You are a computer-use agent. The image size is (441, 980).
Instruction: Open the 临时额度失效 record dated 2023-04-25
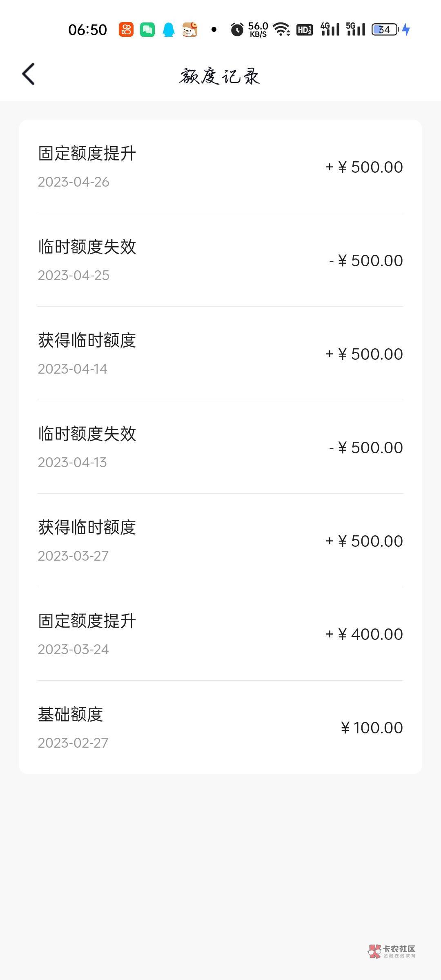[x=220, y=260]
